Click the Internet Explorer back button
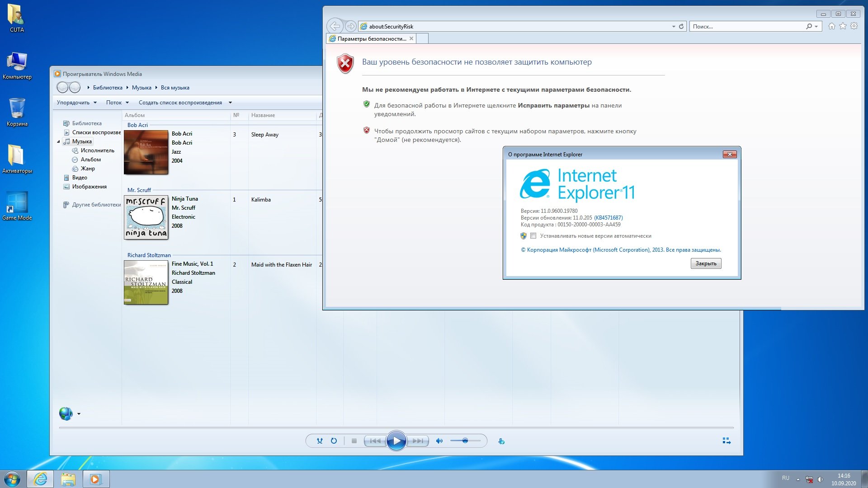Screen dimensions: 868x488 point(335,26)
